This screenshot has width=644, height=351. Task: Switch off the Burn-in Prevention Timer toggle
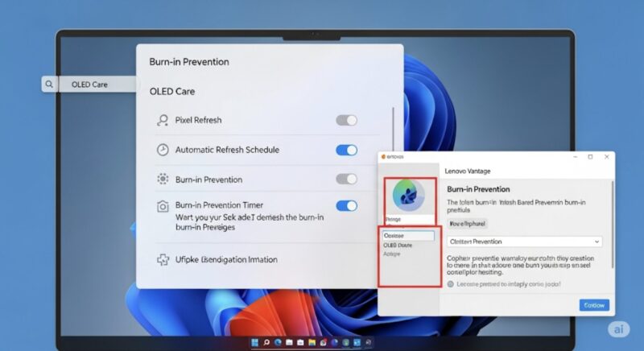(347, 205)
